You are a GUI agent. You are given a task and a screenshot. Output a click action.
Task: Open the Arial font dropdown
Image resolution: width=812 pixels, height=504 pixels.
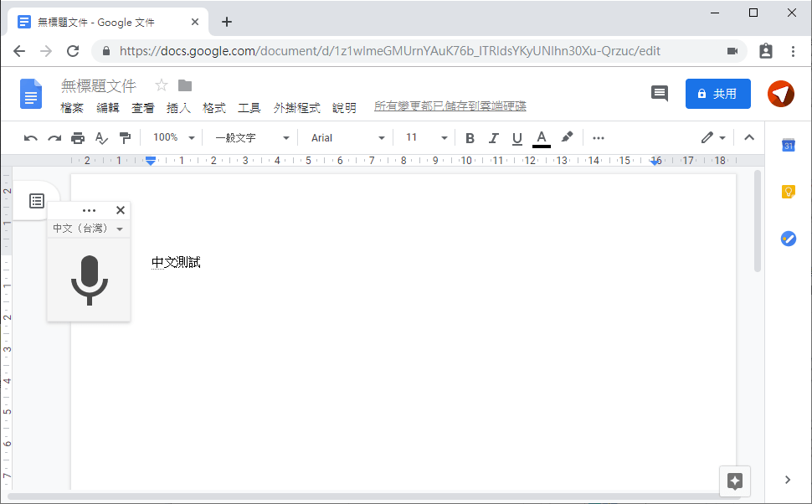coord(347,138)
